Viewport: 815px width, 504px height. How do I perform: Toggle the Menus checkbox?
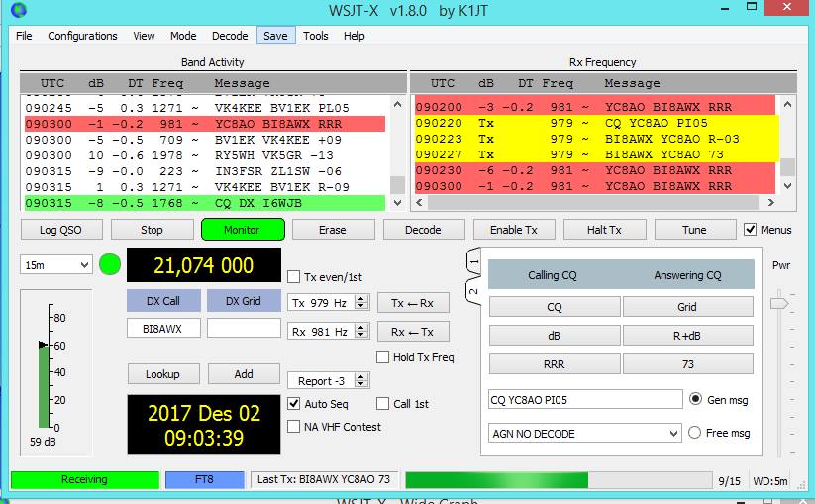coord(750,229)
